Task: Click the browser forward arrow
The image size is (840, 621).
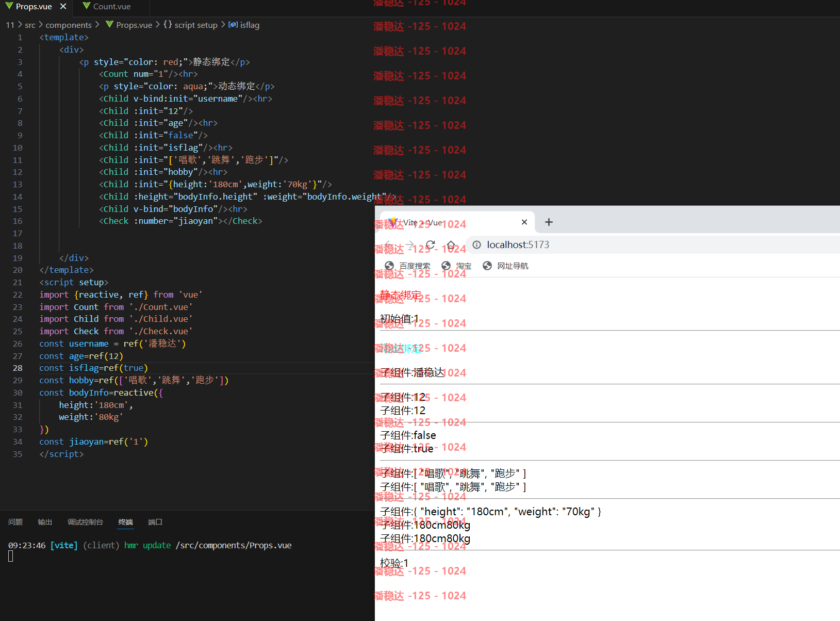Action: click(x=410, y=244)
